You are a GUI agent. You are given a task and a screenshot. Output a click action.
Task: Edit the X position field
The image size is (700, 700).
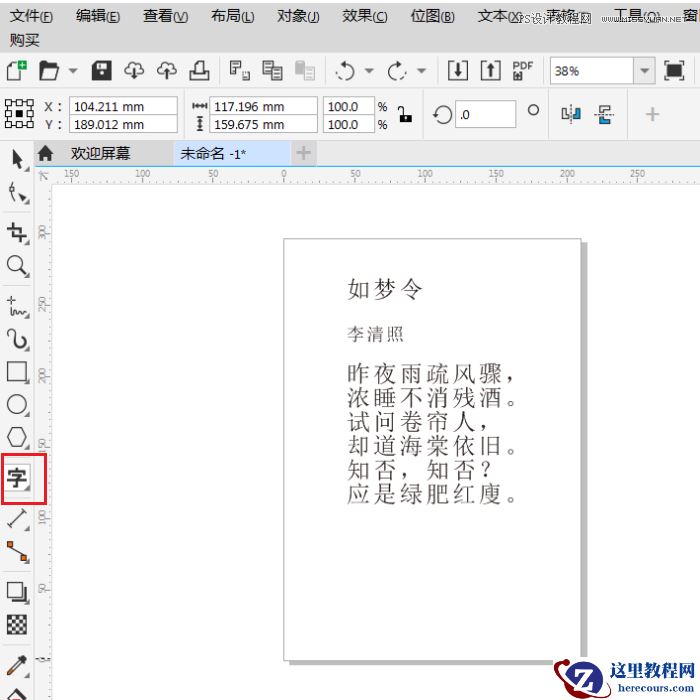click(123, 106)
